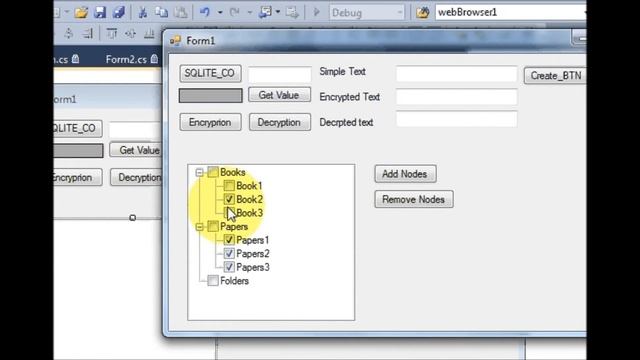
Task: Select the Book2 tree label
Action: (x=249, y=199)
